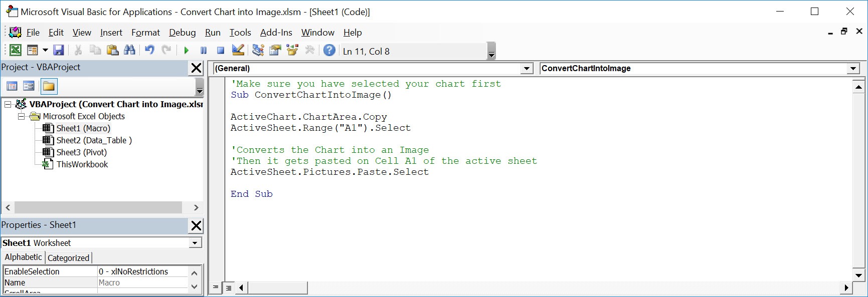The image size is (868, 297).
Task: Click the code window scroll right arrow
Action: (846, 287)
